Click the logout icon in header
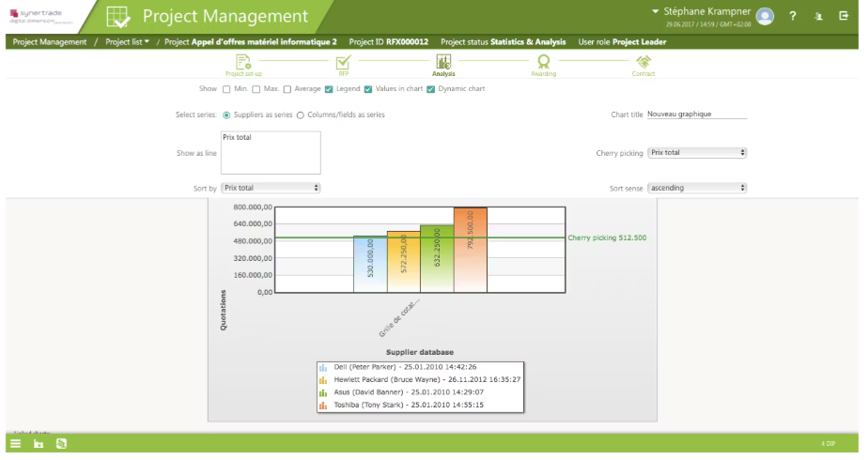The height and width of the screenshot is (460, 868). [843, 16]
